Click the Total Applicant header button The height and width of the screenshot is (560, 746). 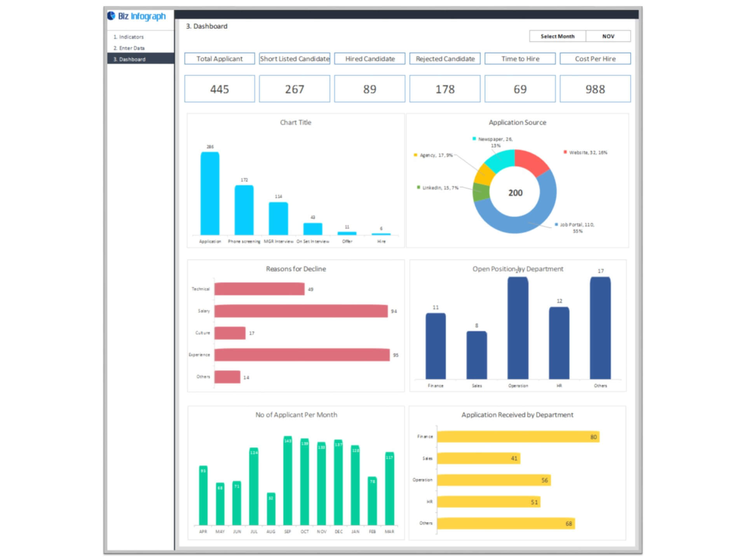219,58
